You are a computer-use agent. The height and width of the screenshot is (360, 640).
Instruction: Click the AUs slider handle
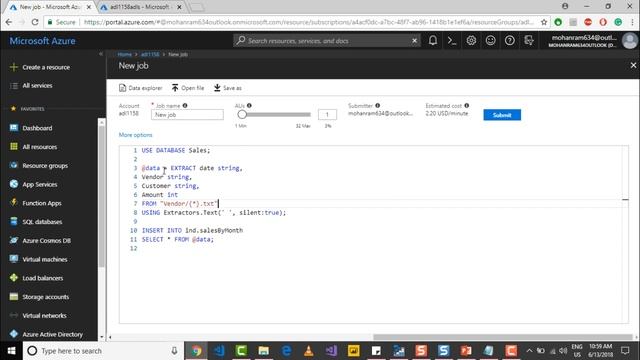[242, 115]
